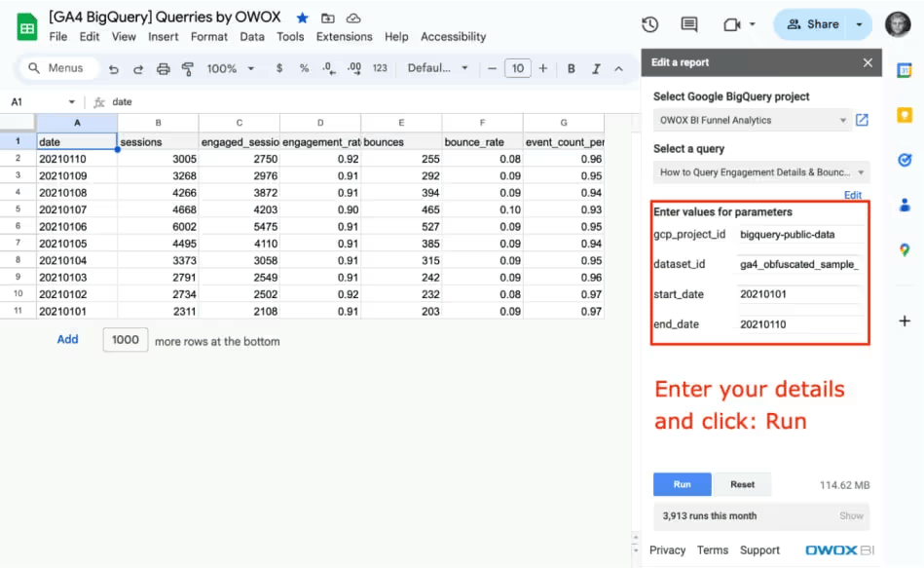Open the Support link
The height and width of the screenshot is (568, 924).
(759, 550)
